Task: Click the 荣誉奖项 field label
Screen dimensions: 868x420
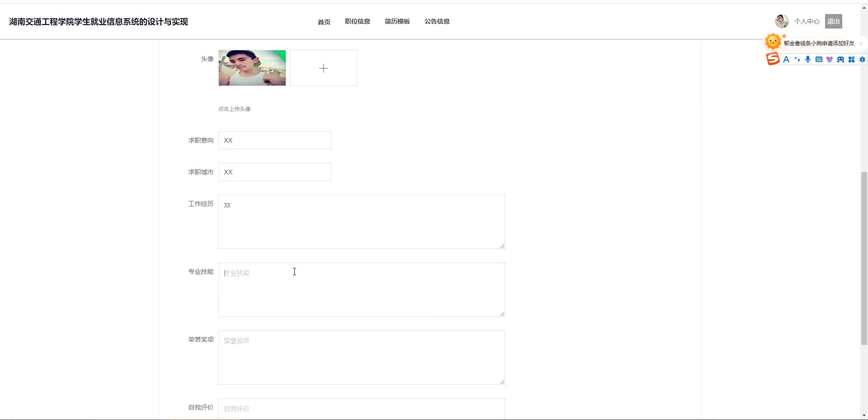Action: (x=201, y=339)
